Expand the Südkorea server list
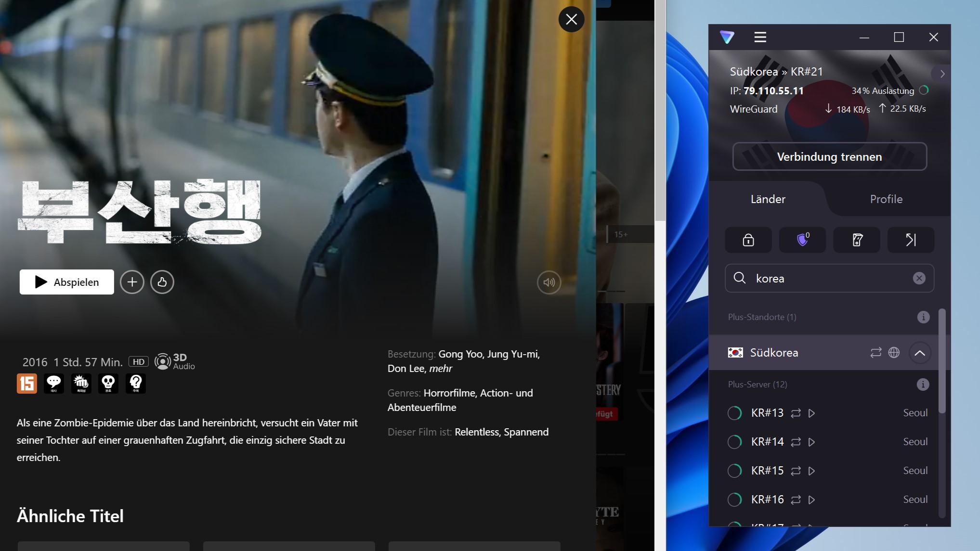The width and height of the screenshot is (980, 551). [x=920, y=353]
